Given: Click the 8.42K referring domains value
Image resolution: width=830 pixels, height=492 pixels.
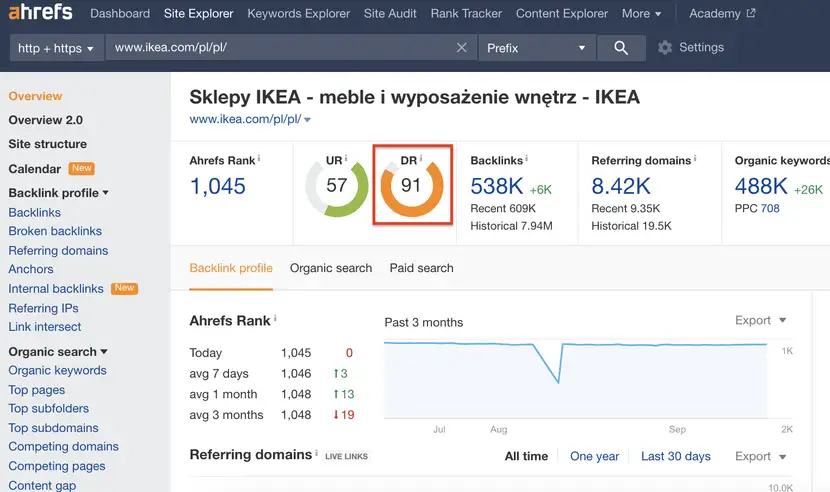Looking at the screenshot, I should [621, 186].
